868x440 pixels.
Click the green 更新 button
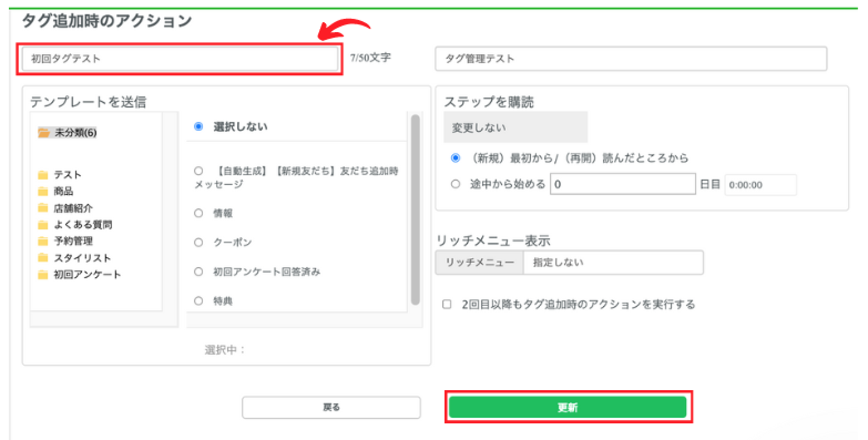(568, 407)
